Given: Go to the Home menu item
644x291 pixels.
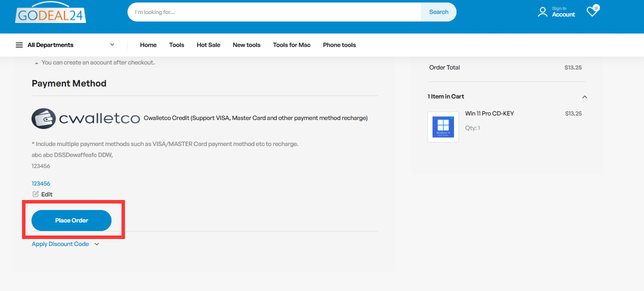Looking at the screenshot, I should click(148, 45).
